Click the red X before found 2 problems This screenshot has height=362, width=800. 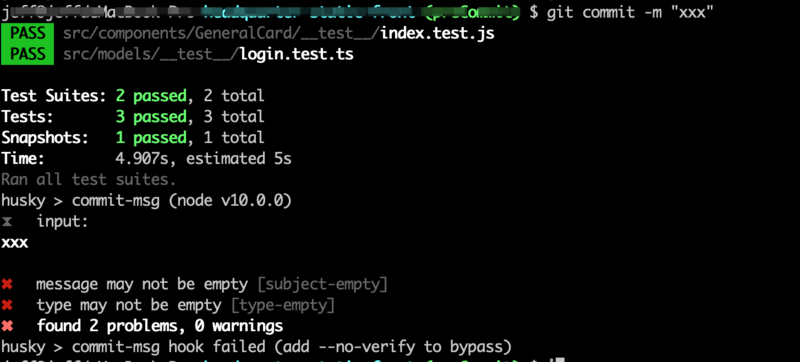point(7,326)
